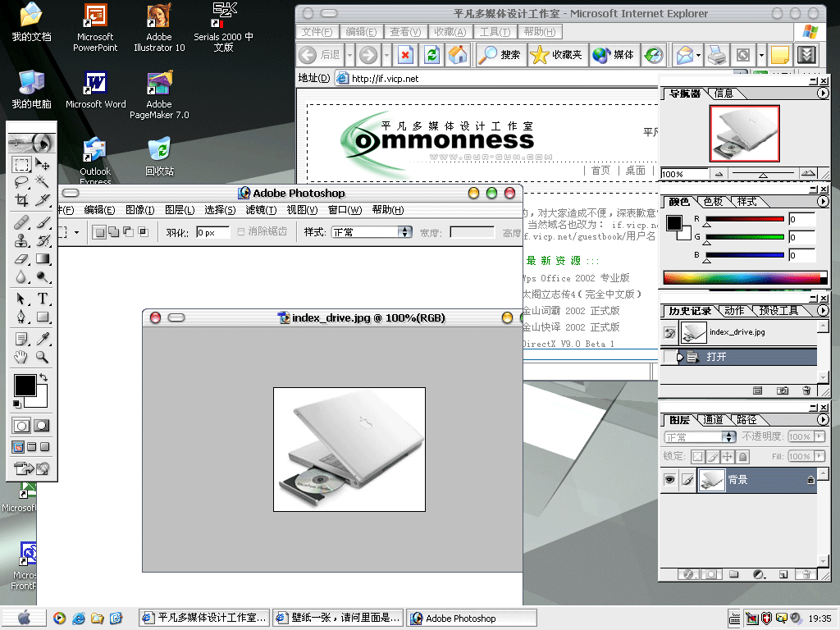Select the Slice tool
The width and height of the screenshot is (840, 630).
[43, 200]
